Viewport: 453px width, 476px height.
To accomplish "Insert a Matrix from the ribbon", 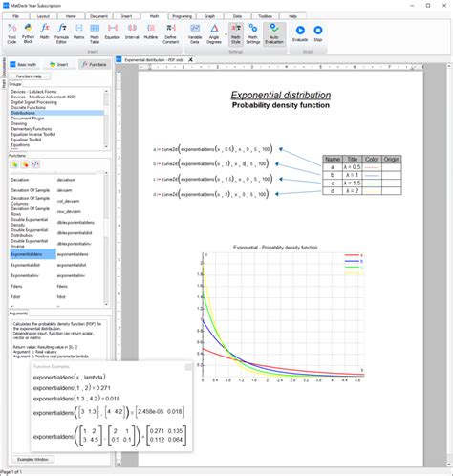I will click(78, 32).
